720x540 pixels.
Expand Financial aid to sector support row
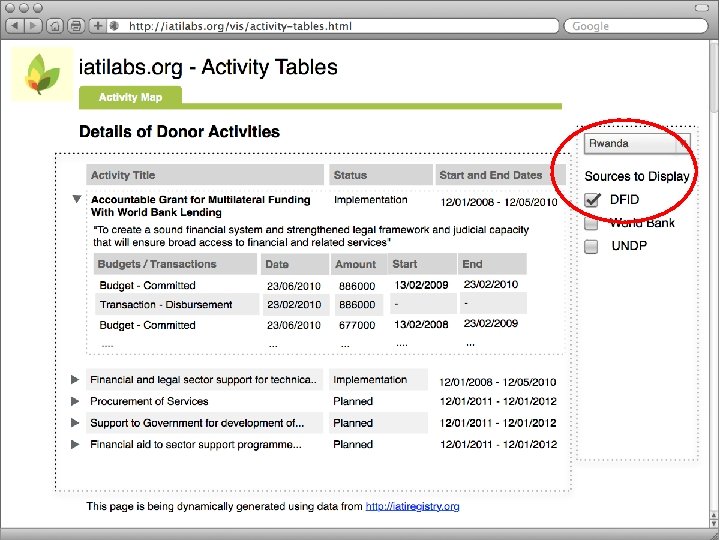tap(74, 444)
